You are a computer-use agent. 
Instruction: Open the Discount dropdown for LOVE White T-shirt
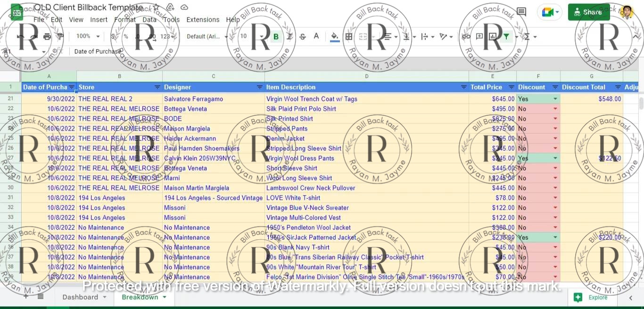point(555,198)
